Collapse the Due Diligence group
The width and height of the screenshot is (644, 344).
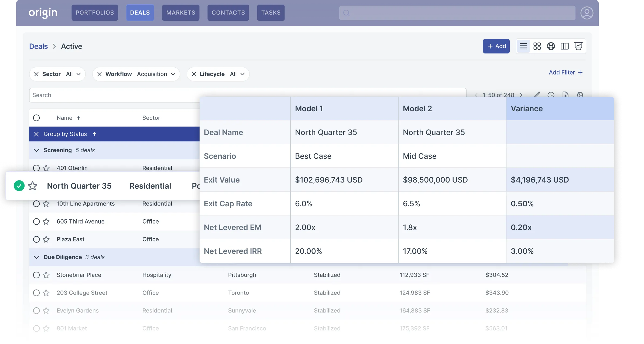[36, 257]
